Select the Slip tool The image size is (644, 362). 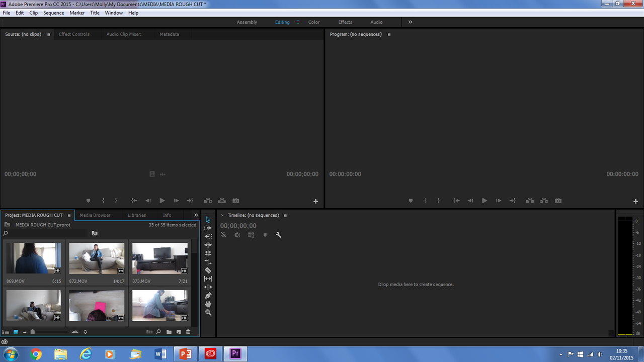click(208, 279)
